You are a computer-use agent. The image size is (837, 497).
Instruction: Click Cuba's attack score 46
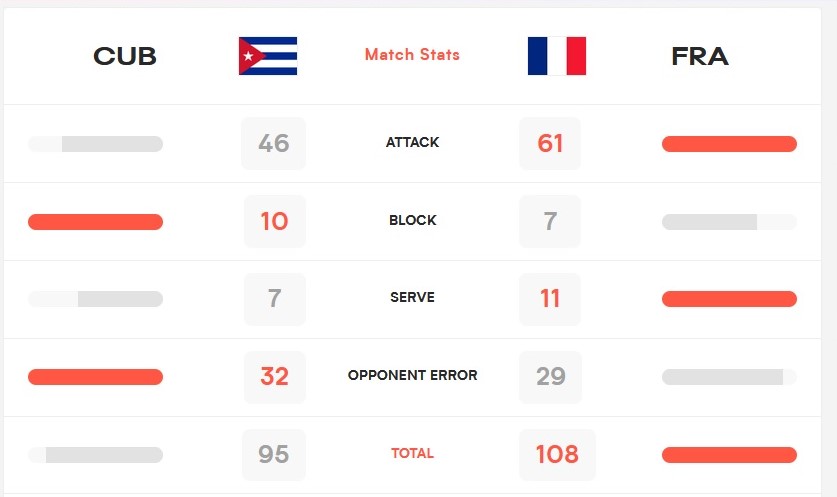pos(273,144)
